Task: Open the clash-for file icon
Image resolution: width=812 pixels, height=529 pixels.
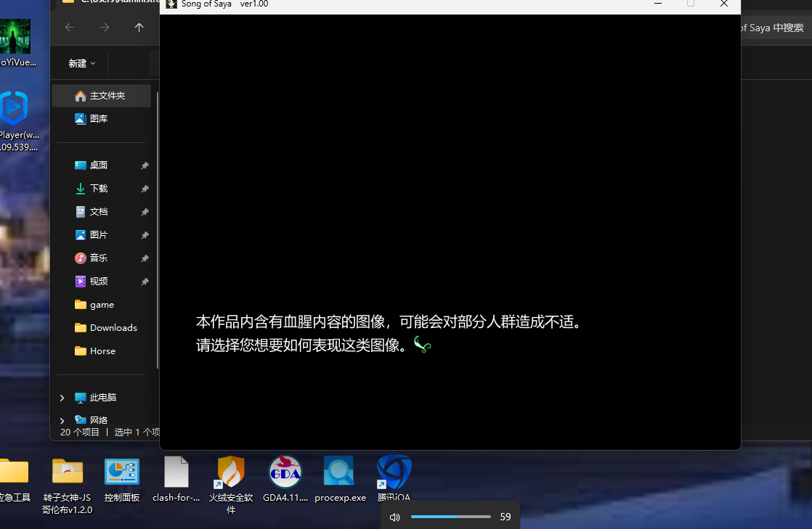Action: pyautogui.click(x=176, y=472)
